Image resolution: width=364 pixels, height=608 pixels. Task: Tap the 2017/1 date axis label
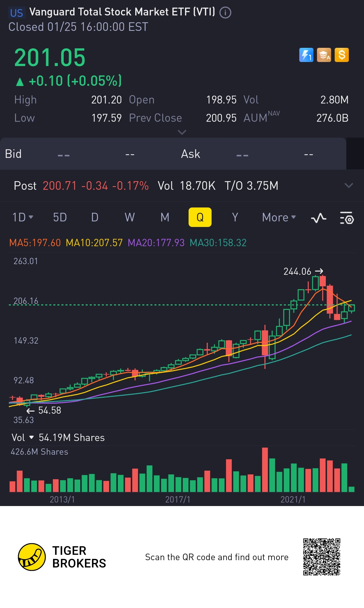[178, 499]
